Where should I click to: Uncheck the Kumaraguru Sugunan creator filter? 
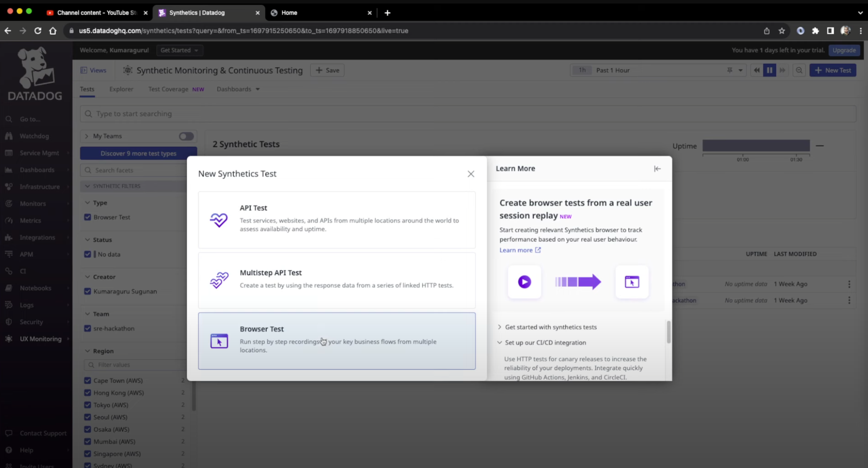pyautogui.click(x=88, y=291)
